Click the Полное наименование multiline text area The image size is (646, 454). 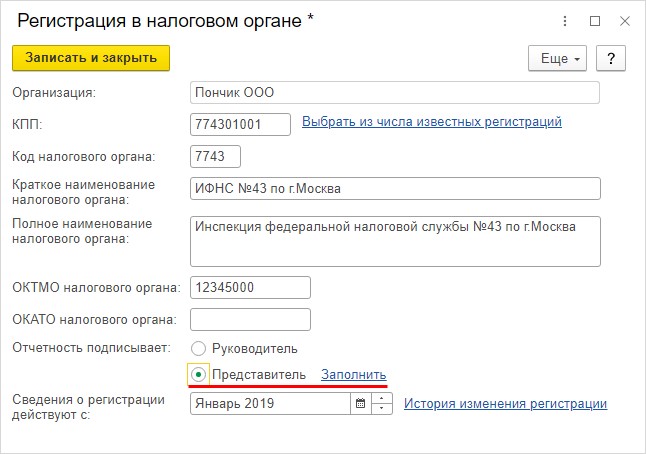395,241
